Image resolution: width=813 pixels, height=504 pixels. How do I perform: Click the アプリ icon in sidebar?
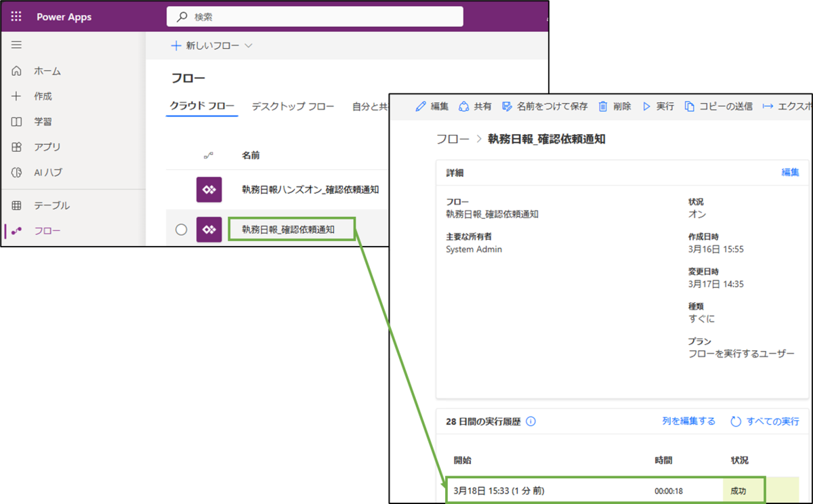17,147
